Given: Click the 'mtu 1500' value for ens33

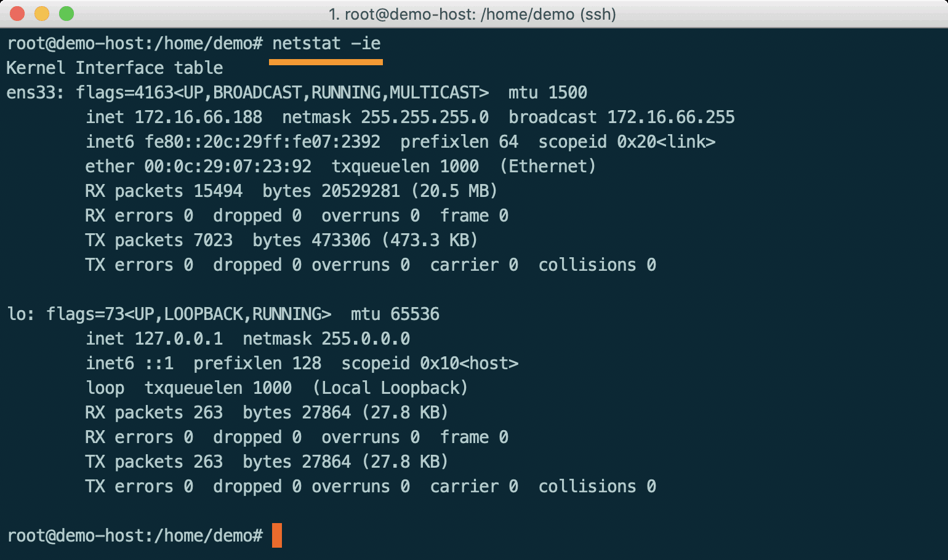Looking at the screenshot, I should pos(547,92).
